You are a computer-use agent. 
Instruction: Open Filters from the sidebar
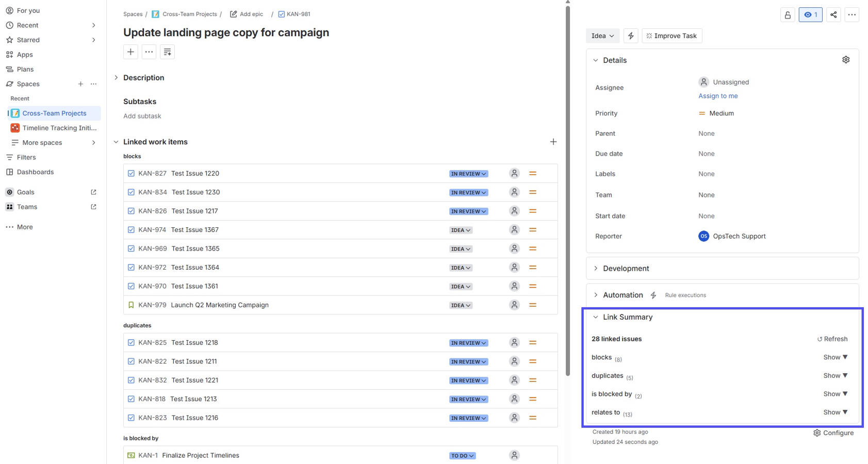pos(26,157)
